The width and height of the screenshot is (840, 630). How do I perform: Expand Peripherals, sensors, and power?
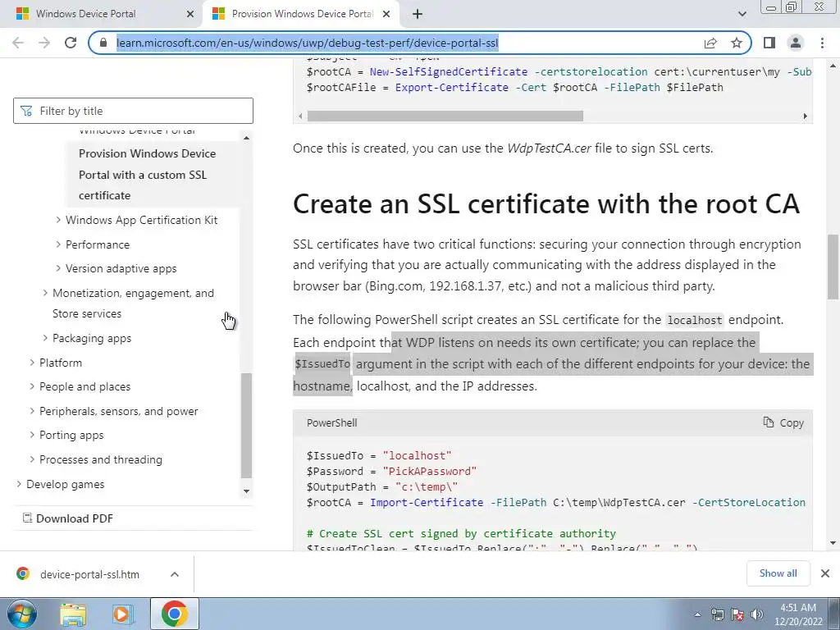118,412
